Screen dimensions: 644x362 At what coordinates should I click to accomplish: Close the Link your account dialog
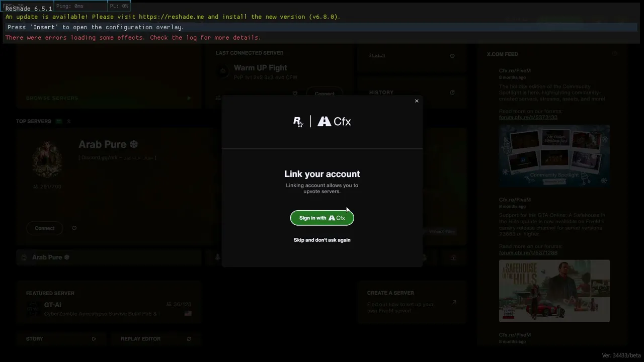(417, 101)
